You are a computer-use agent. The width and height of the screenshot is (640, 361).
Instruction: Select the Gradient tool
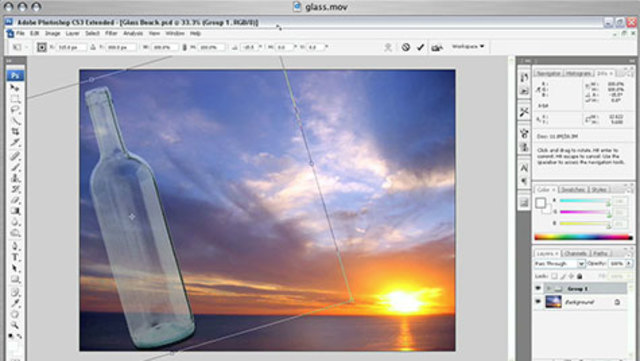(x=15, y=211)
